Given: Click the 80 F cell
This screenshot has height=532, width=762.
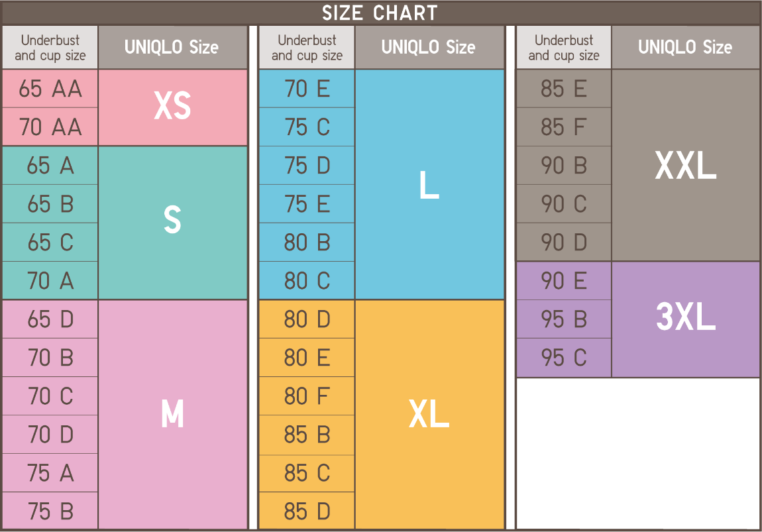Looking at the screenshot, I should 307,396.
